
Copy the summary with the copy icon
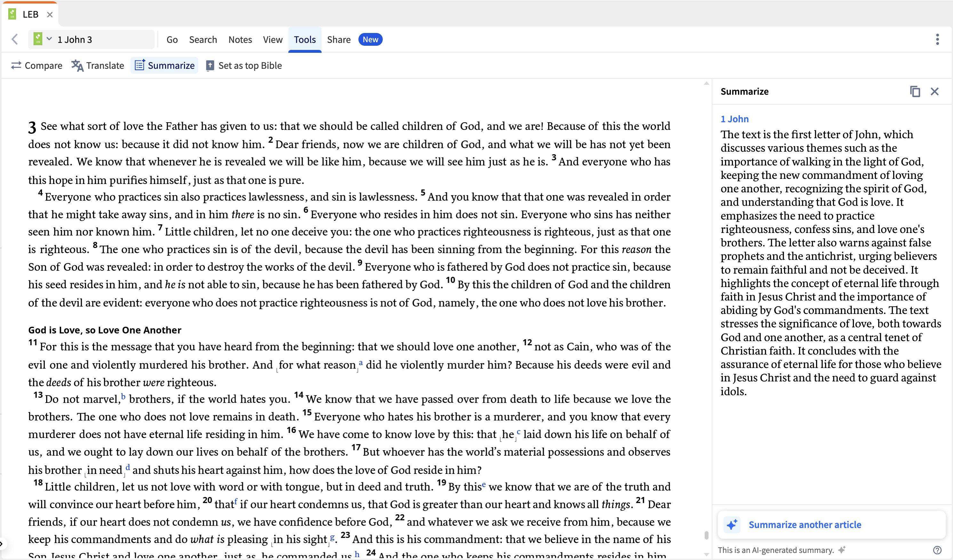coord(915,92)
